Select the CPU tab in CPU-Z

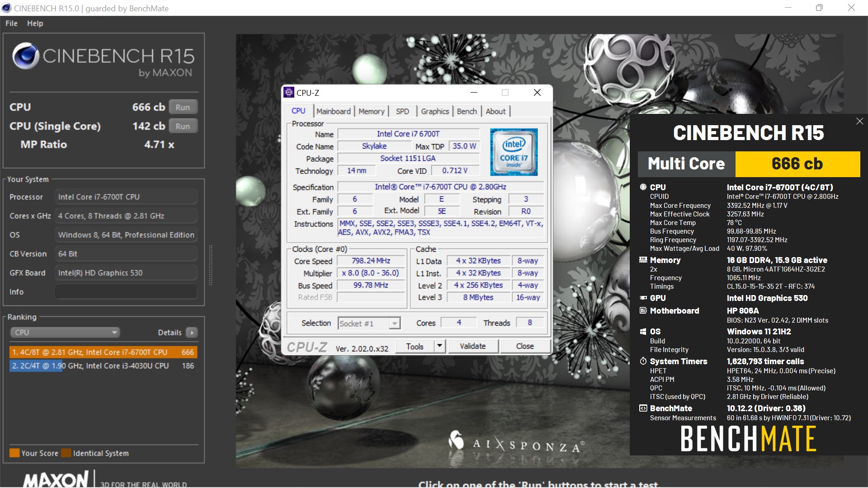tap(298, 111)
